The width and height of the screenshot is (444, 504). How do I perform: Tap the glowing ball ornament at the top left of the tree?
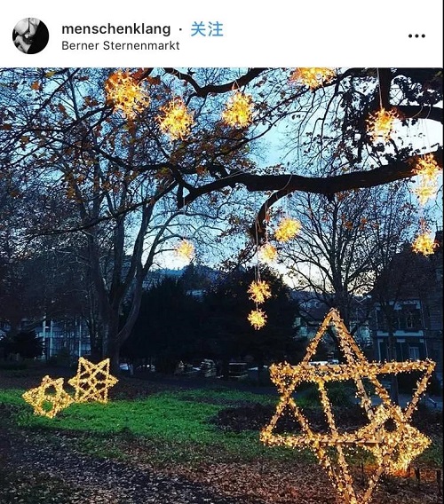(126, 94)
